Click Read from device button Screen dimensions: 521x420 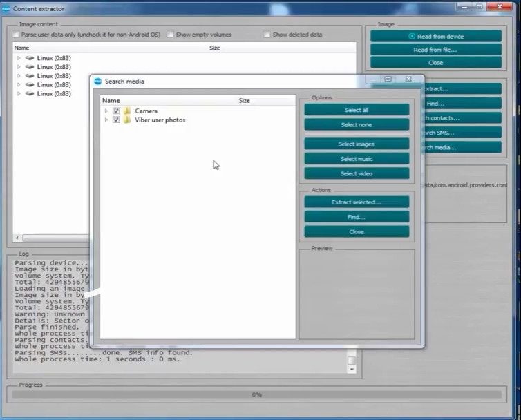(x=436, y=36)
